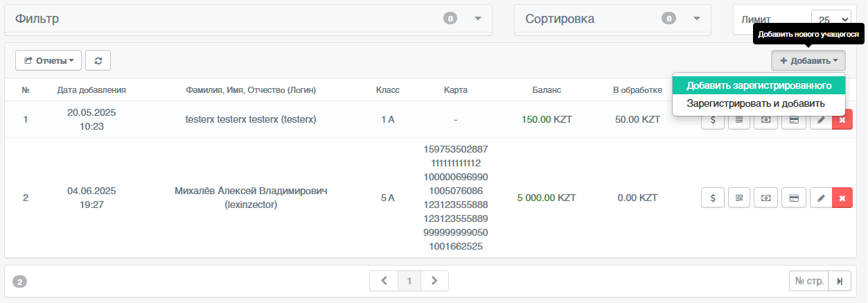The image size is (868, 303).
Task: Click the В обработке column header
Action: coord(637,90)
